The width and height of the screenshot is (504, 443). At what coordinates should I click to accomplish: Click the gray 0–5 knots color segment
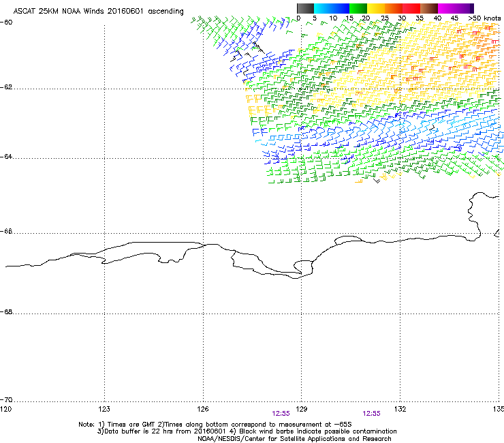305,8
